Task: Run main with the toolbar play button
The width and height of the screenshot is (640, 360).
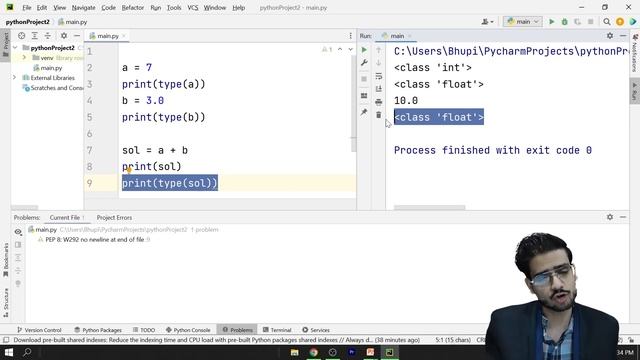Action: coord(551,22)
